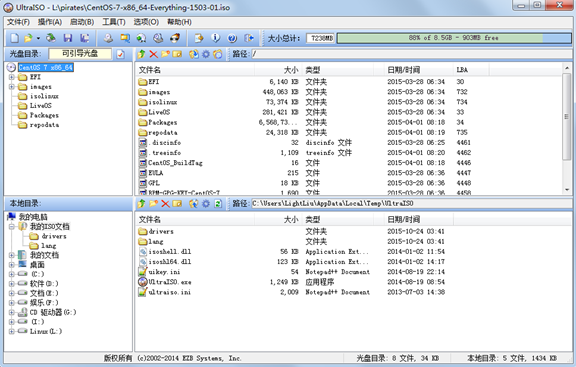Click the disc capacity usage bar

click(x=454, y=38)
